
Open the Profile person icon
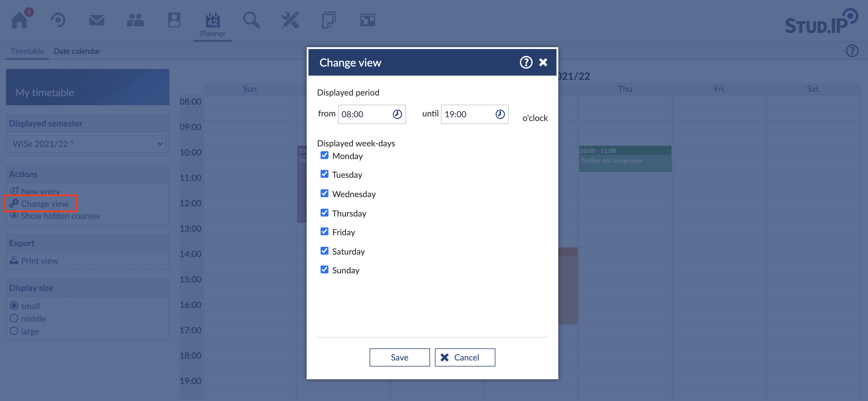click(174, 20)
